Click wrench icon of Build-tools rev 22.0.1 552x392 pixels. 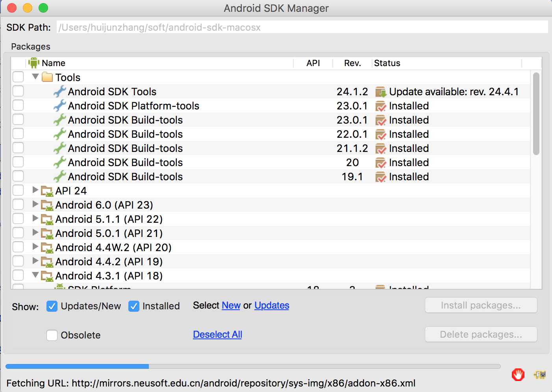pos(60,134)
